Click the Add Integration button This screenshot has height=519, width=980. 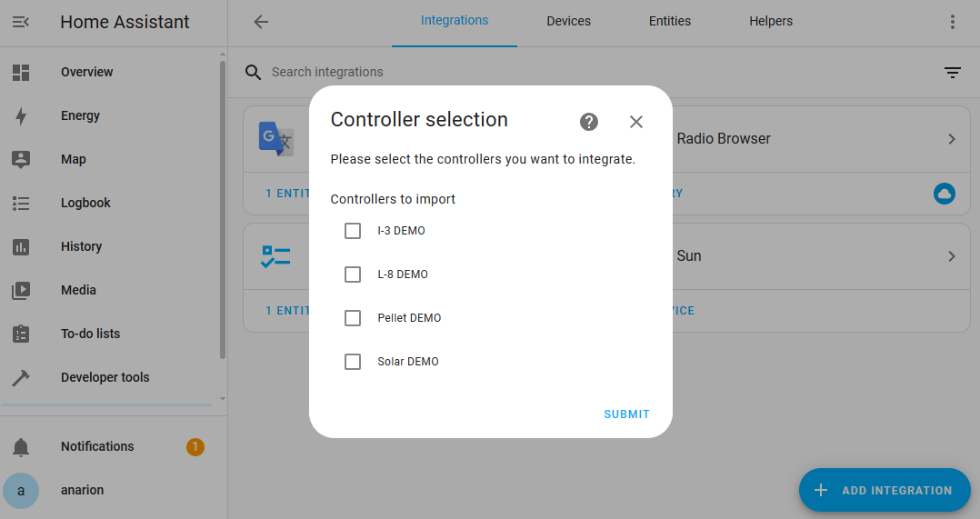pos(885,490)
